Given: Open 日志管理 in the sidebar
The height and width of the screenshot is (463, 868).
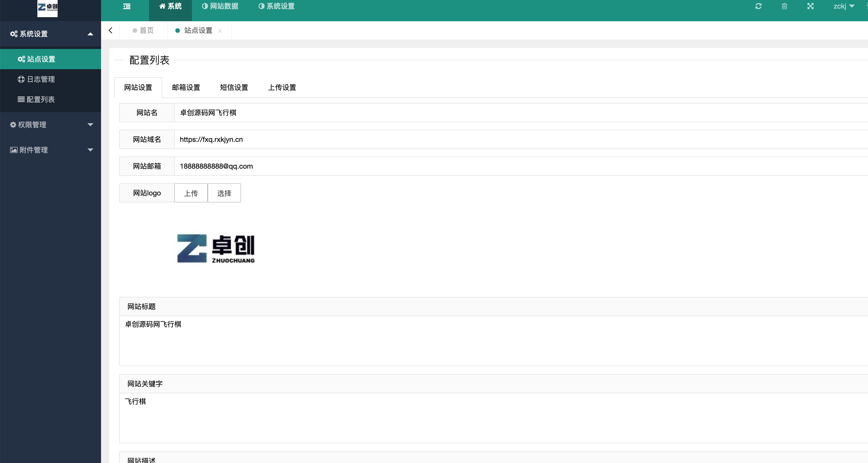Looking at the screenshot, I should coord(51,79).
